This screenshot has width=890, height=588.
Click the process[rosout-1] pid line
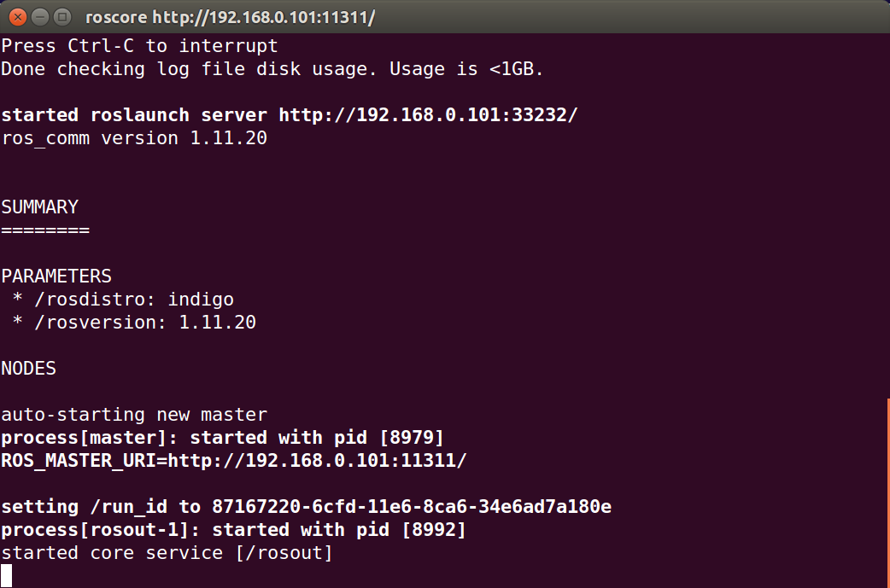[234, 529]
